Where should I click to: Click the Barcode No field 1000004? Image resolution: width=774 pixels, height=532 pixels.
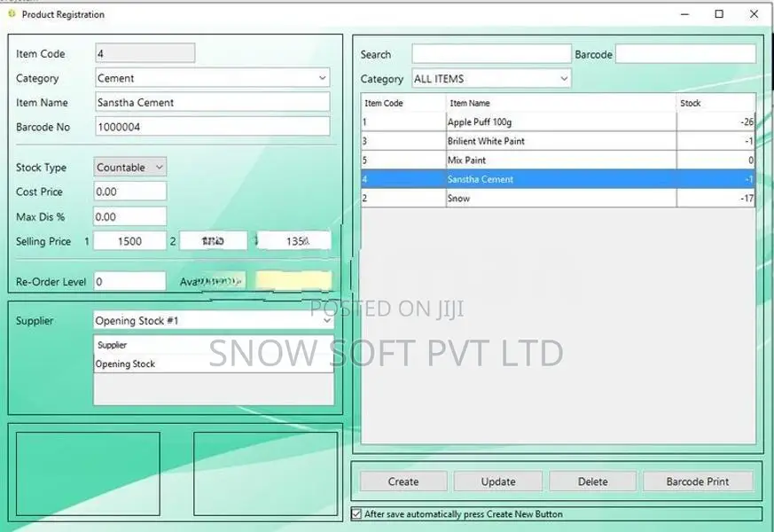coord(212,126)
